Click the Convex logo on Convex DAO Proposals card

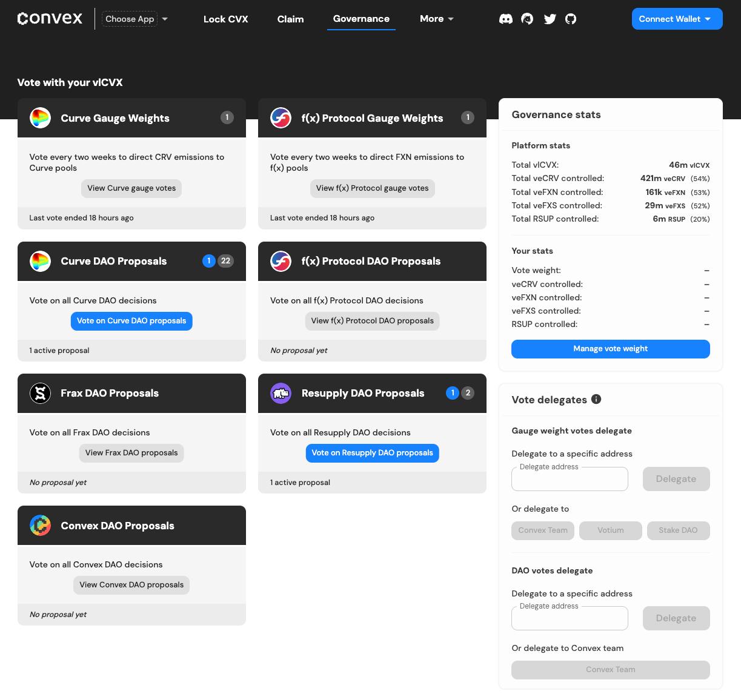(40, 526)
